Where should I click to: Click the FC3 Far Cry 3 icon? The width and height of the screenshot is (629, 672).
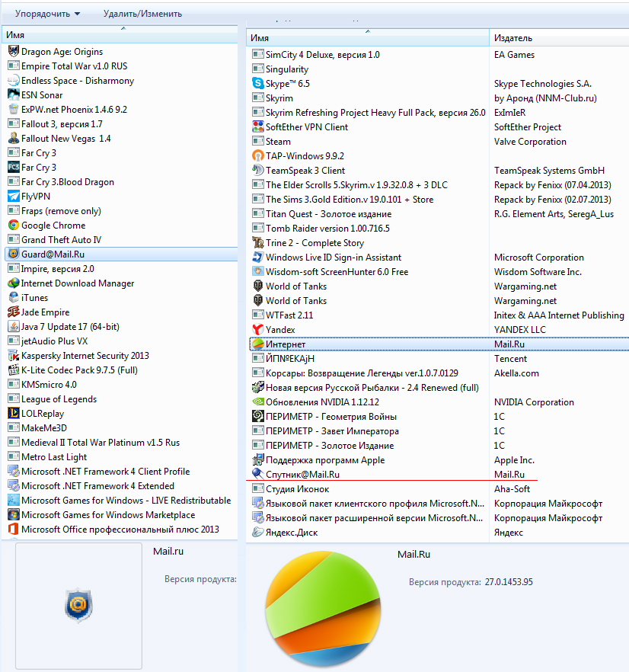coord(14,167)
